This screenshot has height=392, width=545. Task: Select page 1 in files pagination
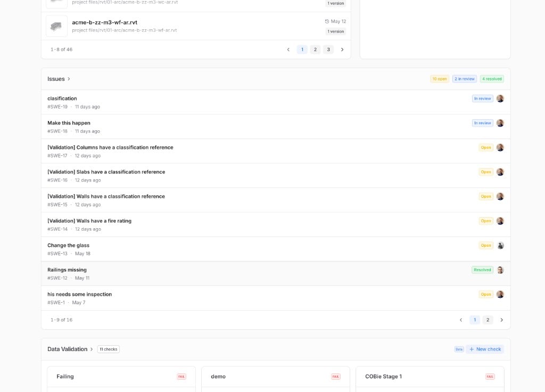coord(302,49)
